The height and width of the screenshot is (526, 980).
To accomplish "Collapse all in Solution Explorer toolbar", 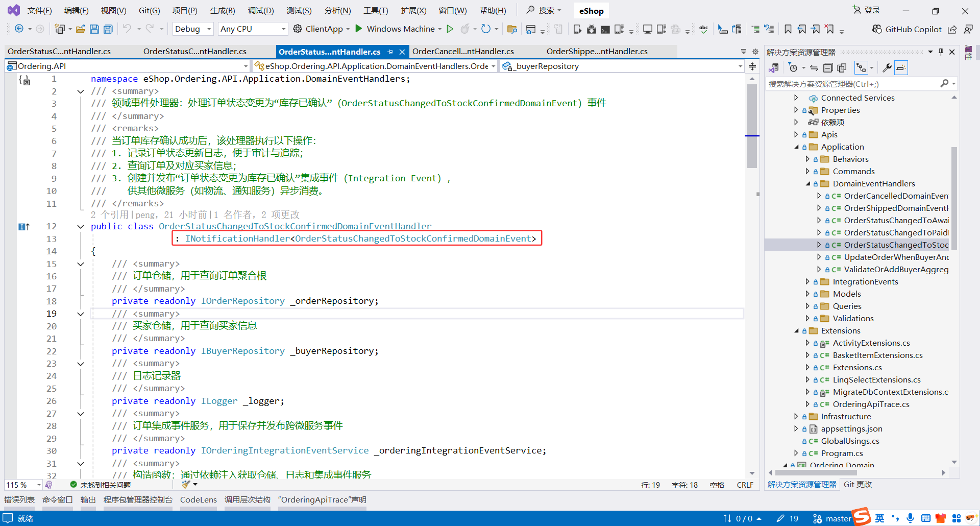I will [x=828, y=68].
